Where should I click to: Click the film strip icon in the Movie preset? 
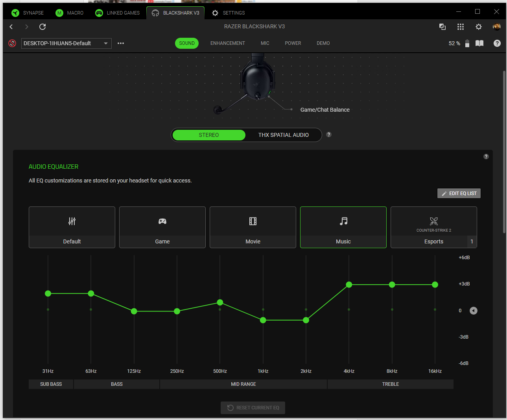(253, 221)
